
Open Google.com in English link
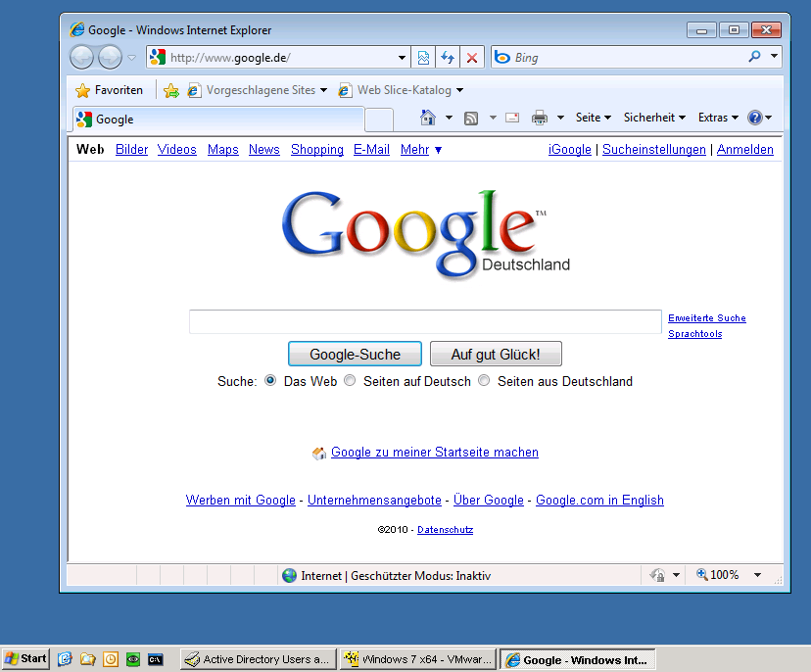point(599,501)
